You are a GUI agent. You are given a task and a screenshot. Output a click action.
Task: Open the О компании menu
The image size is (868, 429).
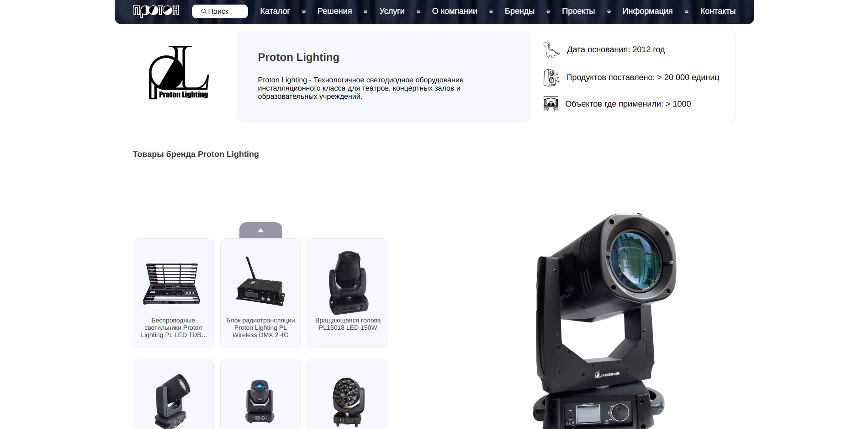pyautogui.click(x=455, y=11)
